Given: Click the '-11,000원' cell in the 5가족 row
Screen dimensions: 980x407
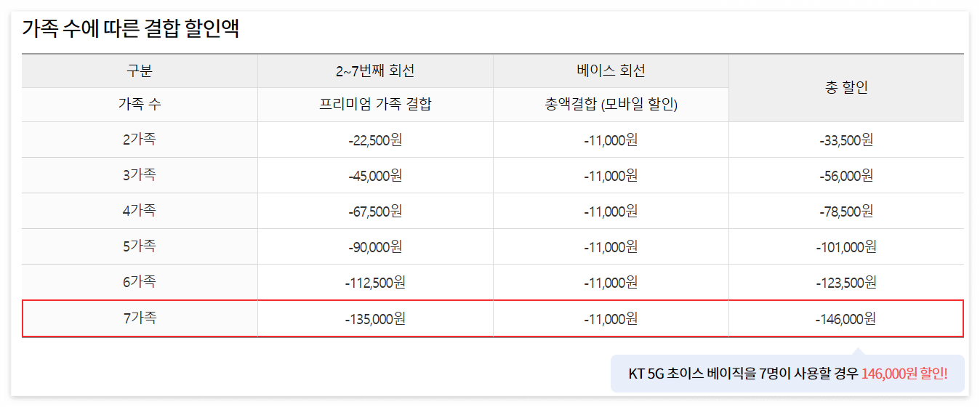Looking at the screenshot, I should [x=611, y=246].
